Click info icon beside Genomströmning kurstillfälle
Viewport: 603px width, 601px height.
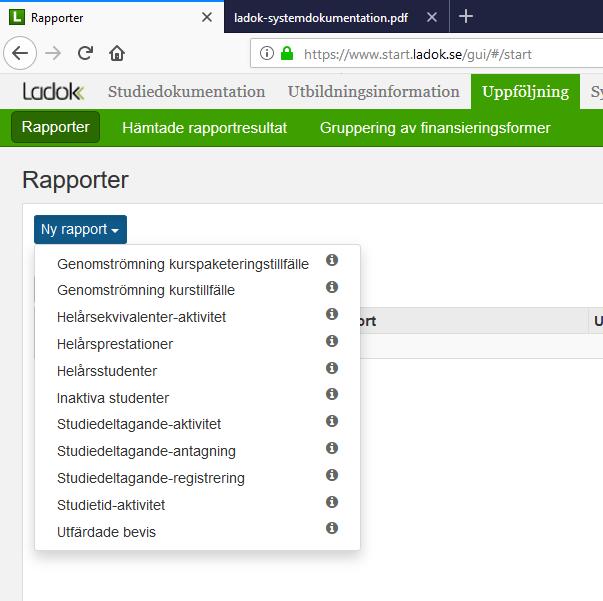pos(332,287)
